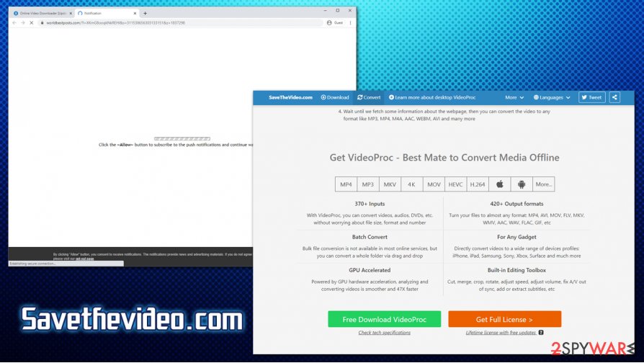Click the 'Batch Convert' heading
644x363 pixels.
(370, 237)
